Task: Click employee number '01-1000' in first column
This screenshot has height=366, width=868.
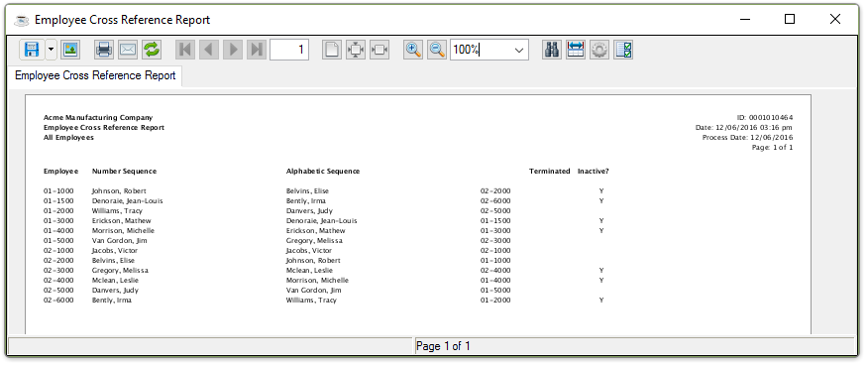Action: pyautogui.click(x=58, y=190)
